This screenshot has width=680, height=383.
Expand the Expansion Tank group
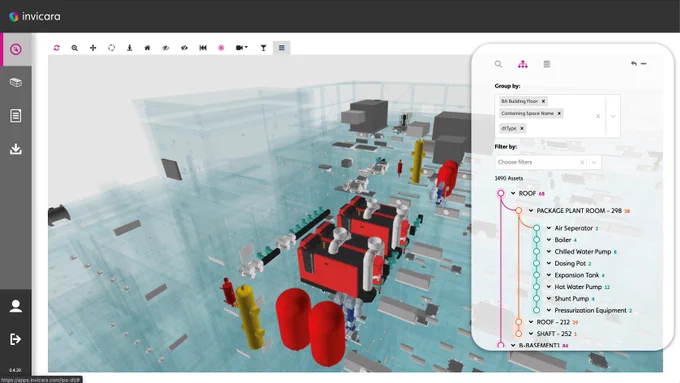tap(549, 275)
